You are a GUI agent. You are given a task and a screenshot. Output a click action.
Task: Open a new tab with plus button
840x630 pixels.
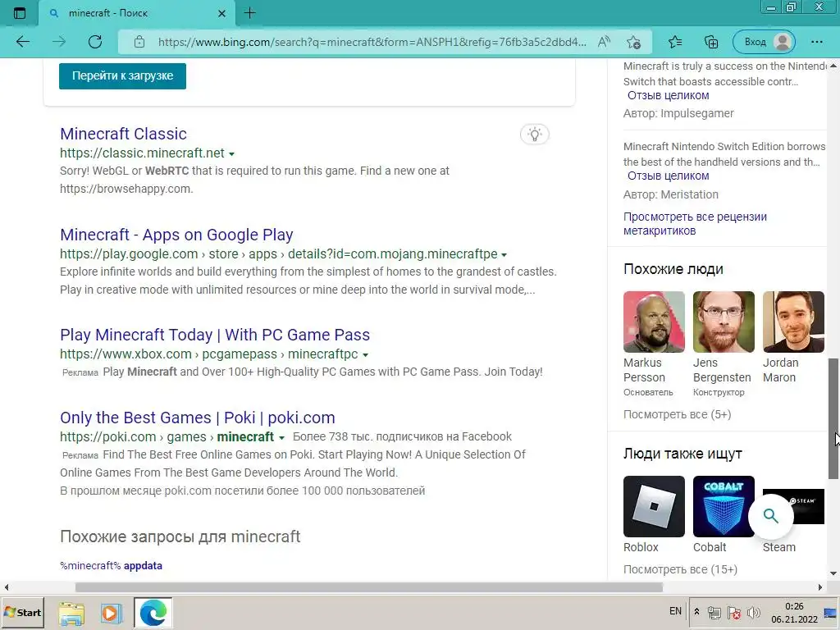(x=249, y=13)
